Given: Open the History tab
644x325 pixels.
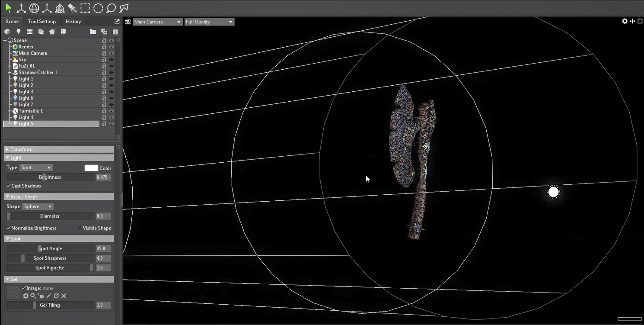Looking at the screenshot, I should pyautogui.click(x=73, y=22).
